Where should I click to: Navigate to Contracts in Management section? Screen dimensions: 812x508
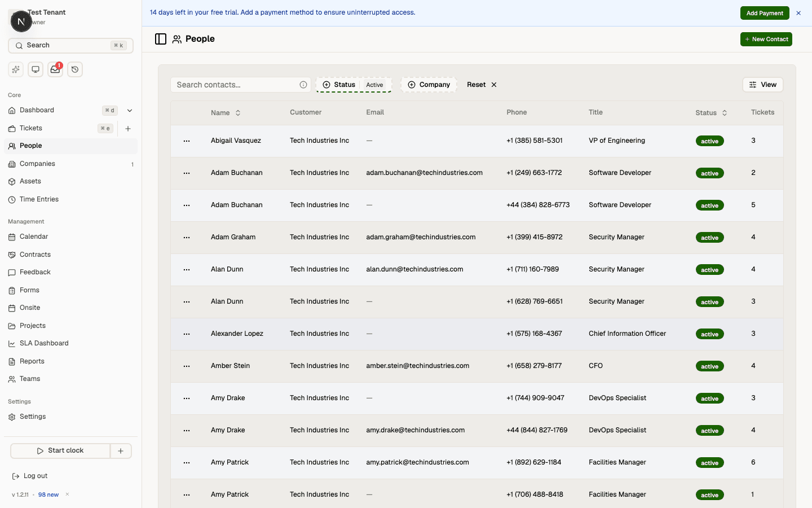34,254
